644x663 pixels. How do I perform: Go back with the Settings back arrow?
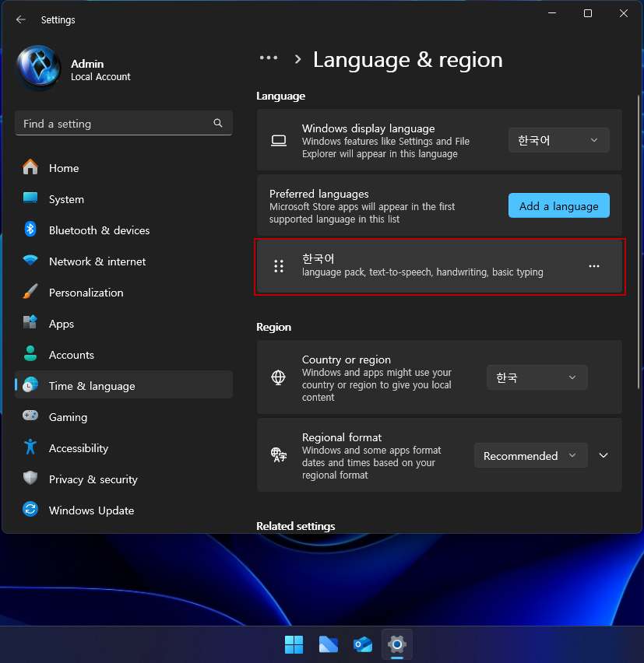click(21, 19)
